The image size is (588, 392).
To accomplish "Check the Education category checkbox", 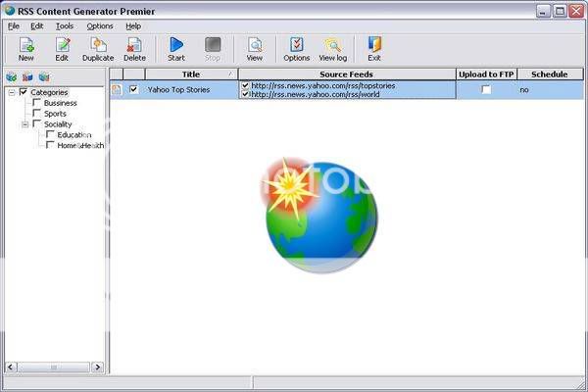I will coord(50,134).
